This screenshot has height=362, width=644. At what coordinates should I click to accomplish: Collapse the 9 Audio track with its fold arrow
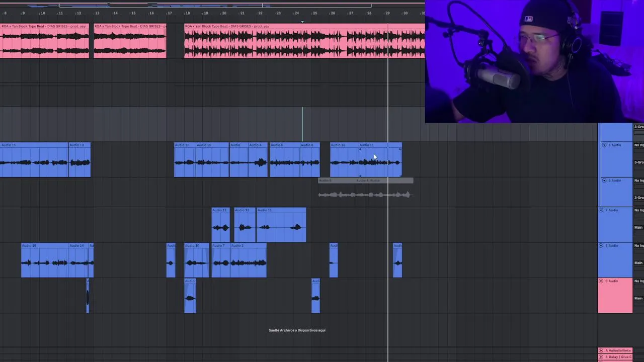(601, 281)
